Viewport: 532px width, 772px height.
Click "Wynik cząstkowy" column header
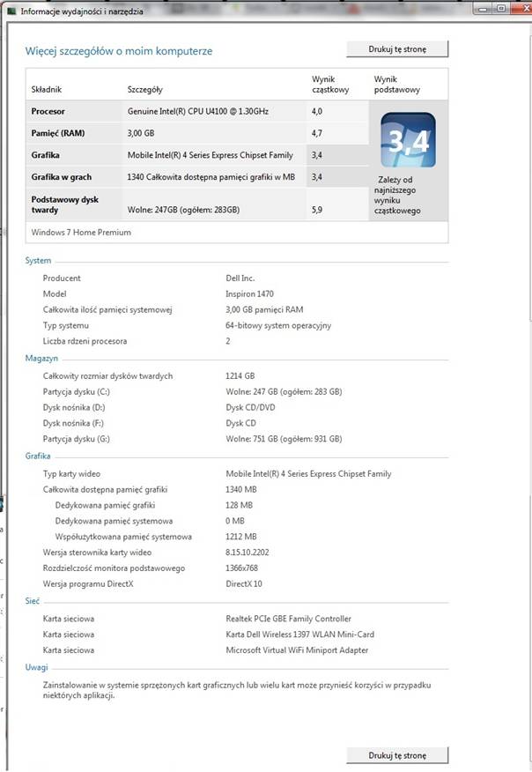point(330,85)
